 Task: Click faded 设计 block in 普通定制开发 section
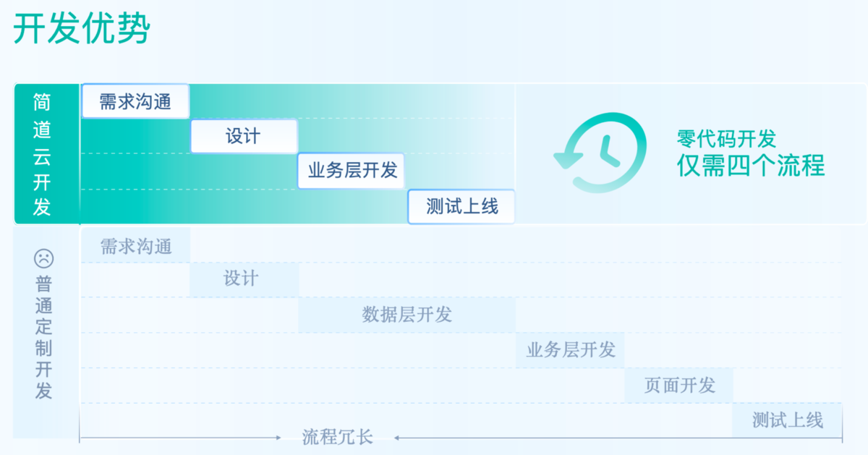point(244,280)
